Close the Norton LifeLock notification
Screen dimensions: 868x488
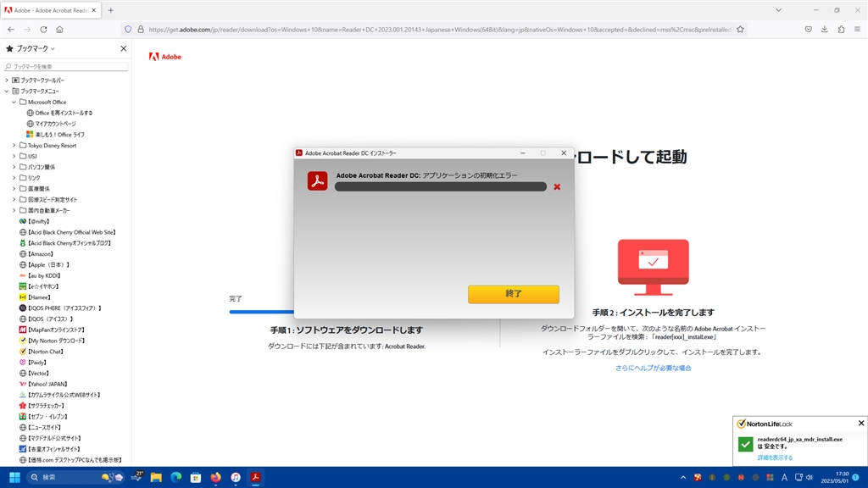pyautogui.click(x=861, y=424)
